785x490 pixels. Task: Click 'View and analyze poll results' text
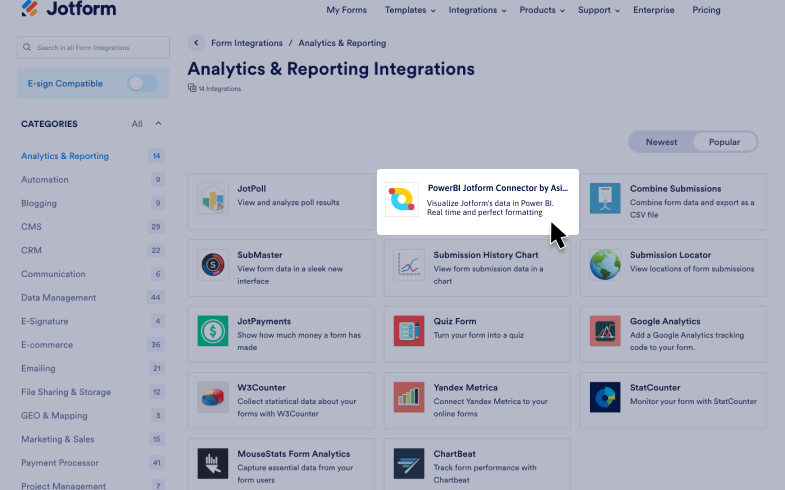288,202
